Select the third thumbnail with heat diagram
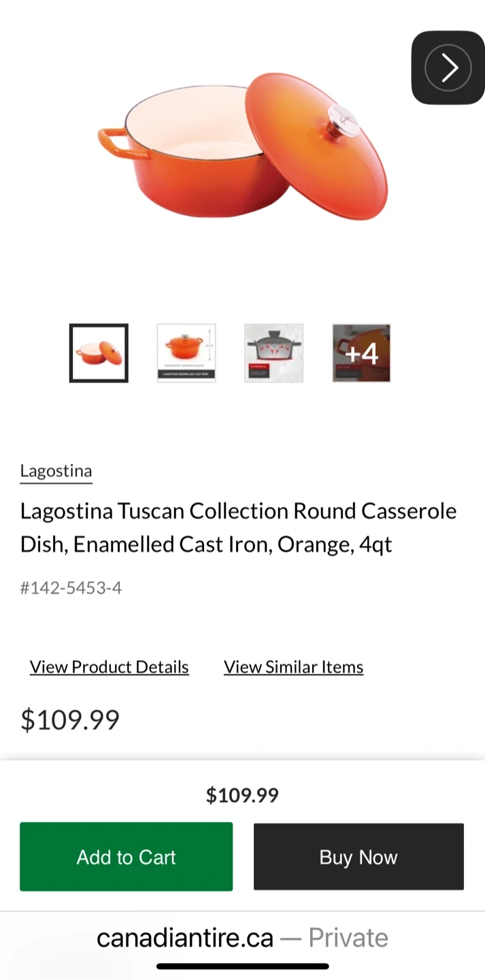This screenshot has width=485, height=980. tap(273, 353)
